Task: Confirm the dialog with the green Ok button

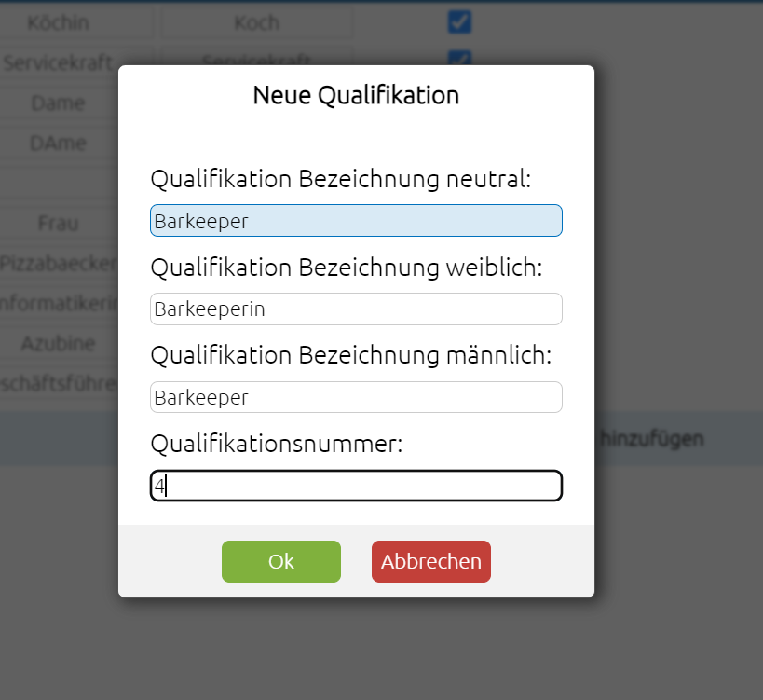Action: pyautogui.click(x=280, y=561)
